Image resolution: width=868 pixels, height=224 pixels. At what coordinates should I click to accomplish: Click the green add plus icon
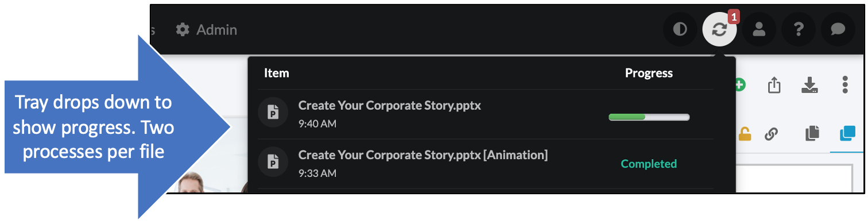point(740,85)
